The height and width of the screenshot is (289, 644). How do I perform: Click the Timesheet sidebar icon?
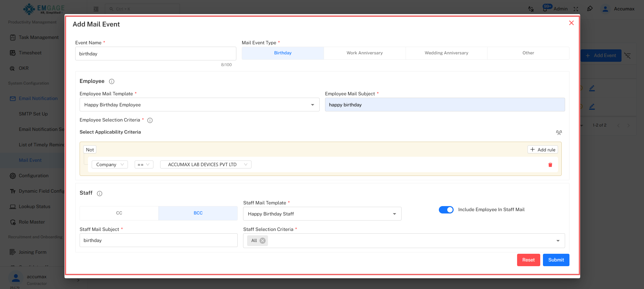coord(13,53)
